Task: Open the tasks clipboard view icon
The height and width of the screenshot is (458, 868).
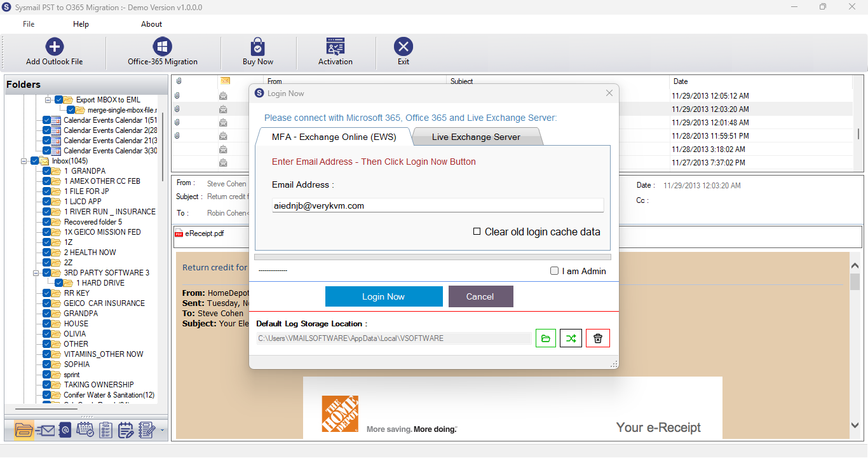Action: tap(106, 430)
